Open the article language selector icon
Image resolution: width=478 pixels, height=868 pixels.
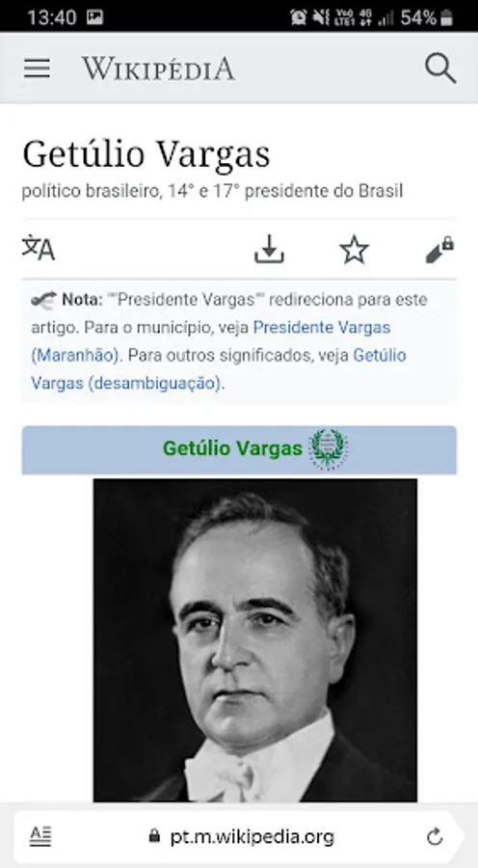[x=39, y=248]
